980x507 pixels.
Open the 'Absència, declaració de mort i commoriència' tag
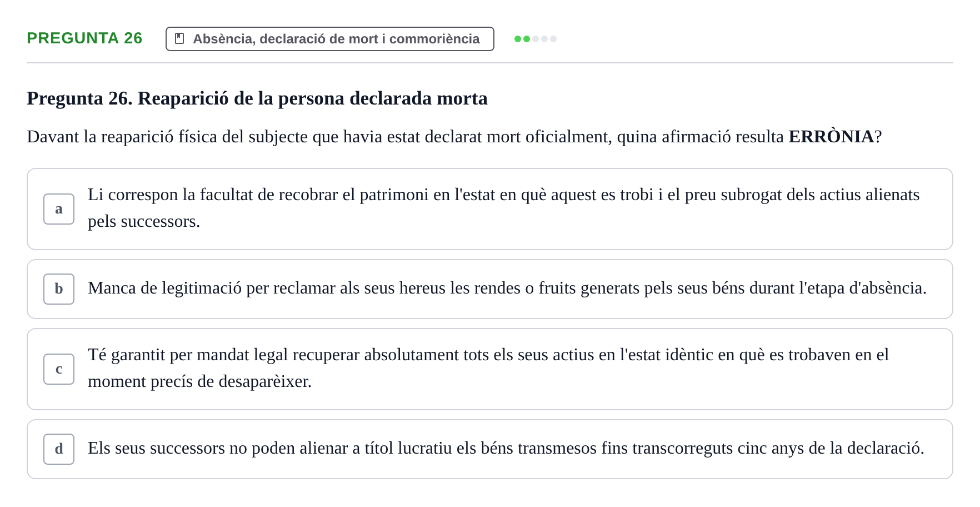click(330, 39)
